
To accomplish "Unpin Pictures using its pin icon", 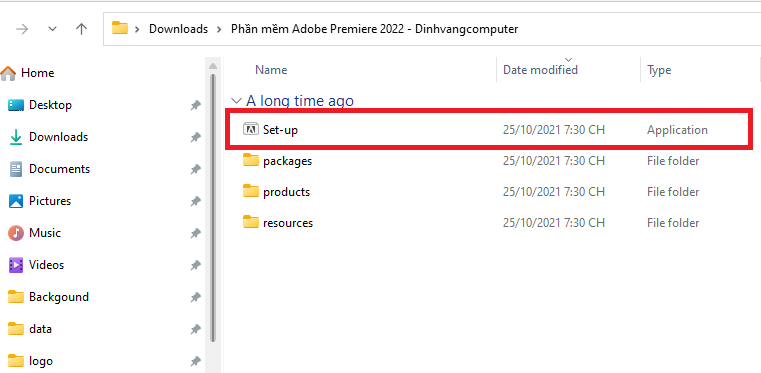I will (196, 201).
